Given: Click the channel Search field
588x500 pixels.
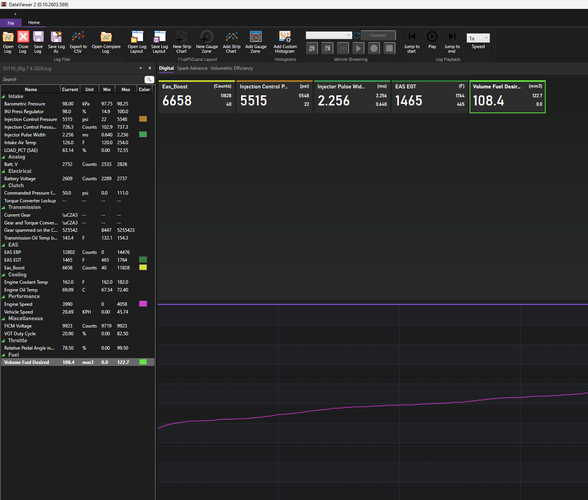Looking at the screenshot, I should (72, 79).
